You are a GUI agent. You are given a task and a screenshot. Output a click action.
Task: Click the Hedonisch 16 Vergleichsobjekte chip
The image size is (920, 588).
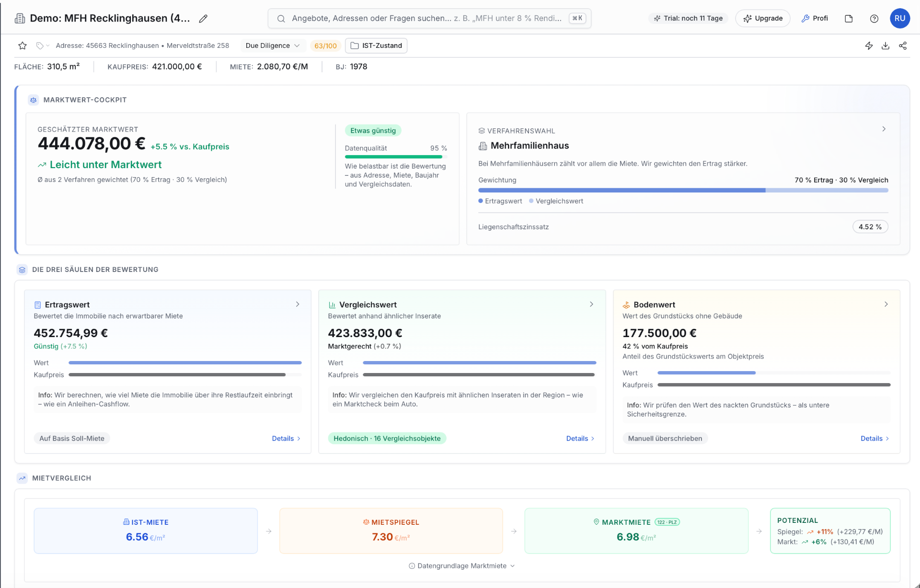pyautogui.click(x=387, y=438)
